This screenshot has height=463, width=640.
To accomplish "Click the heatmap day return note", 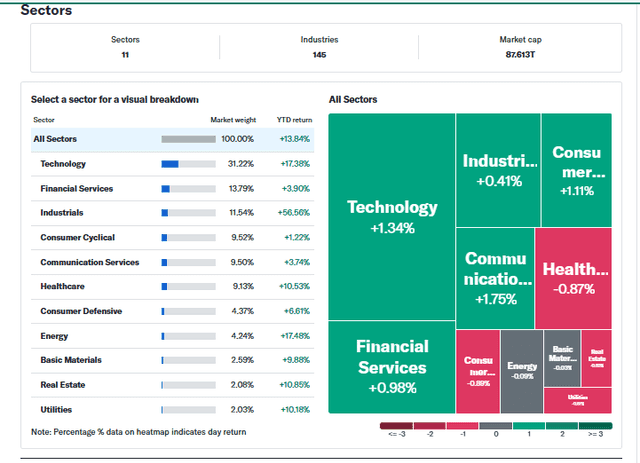I will click(x=139, y=432).
